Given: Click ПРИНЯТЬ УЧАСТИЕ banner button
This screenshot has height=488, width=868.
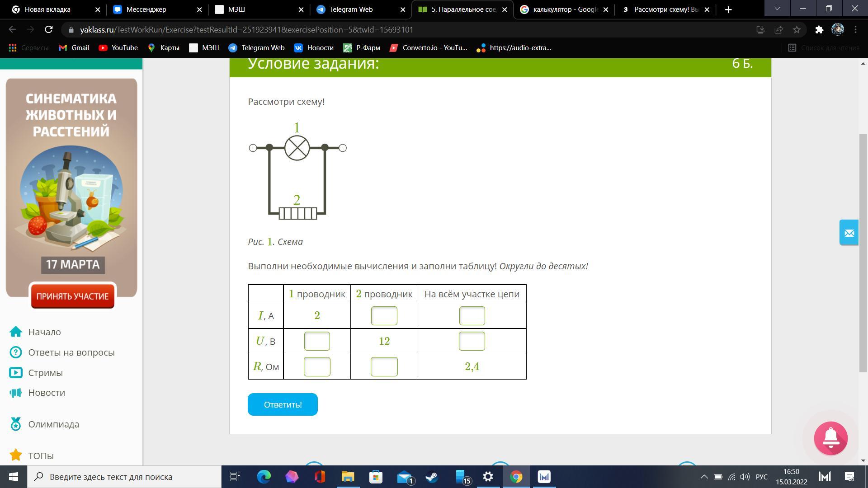Looking at the screenshot, I should pyautogui.click(x=72, y=296).
